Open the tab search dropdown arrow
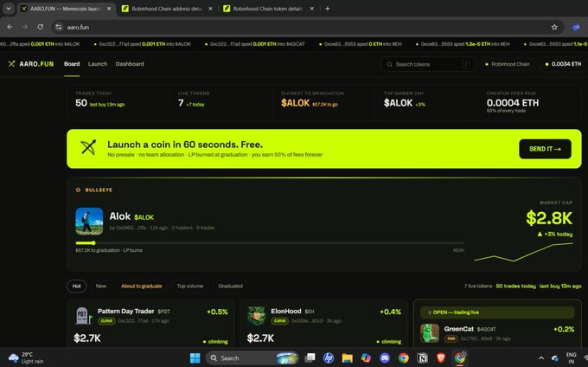 click(9, 9)
